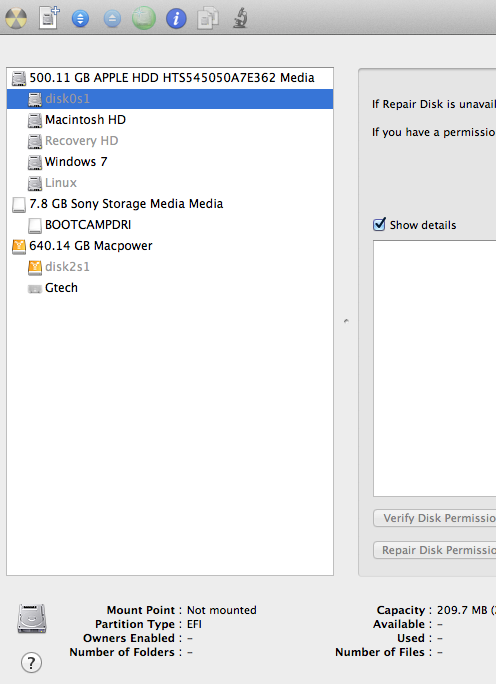
Task: Click the green Enable Journaling icon
Action: coord(144,18)
